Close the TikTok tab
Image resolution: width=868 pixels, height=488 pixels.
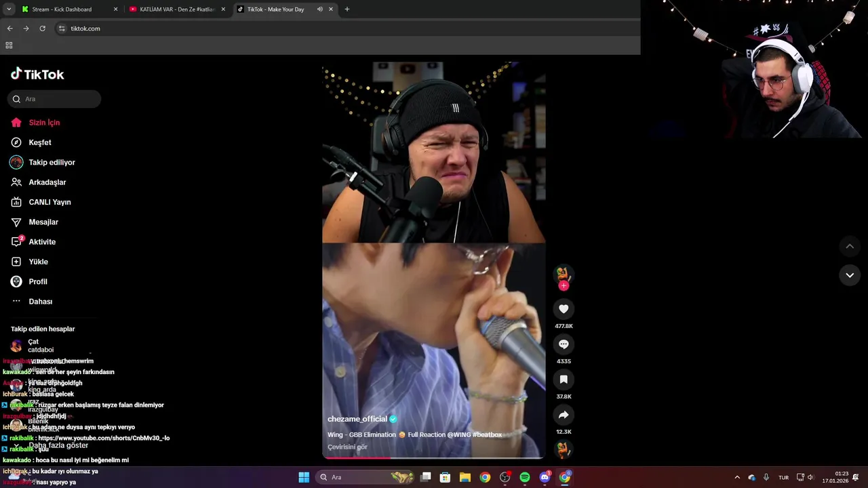pyautogui.click(x=331, y=9)
